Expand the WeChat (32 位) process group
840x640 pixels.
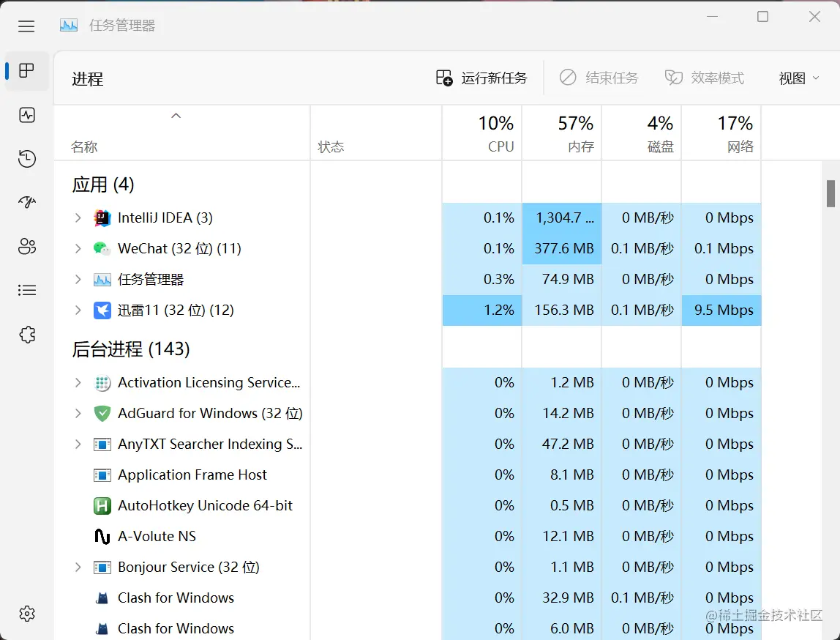pos(78,248)
